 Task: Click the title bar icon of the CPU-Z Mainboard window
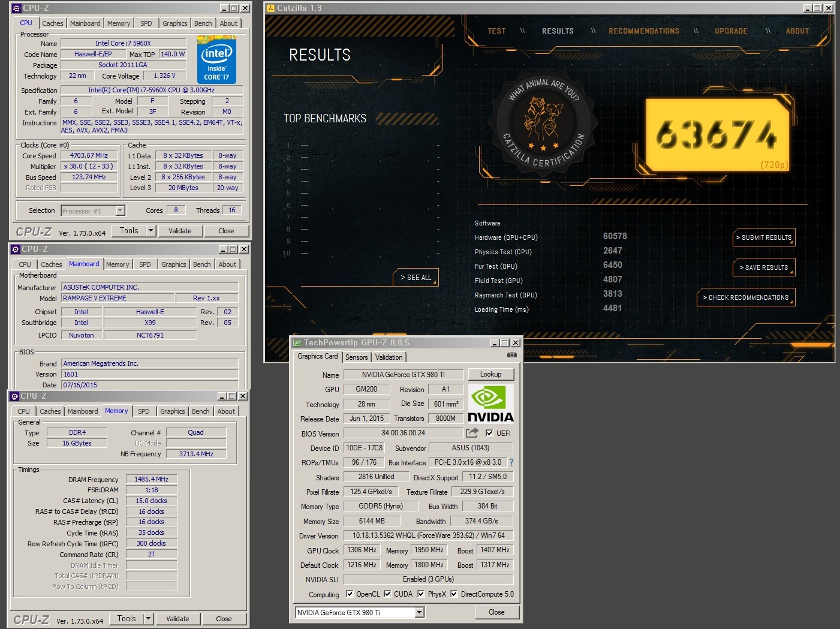pos(16,249)
